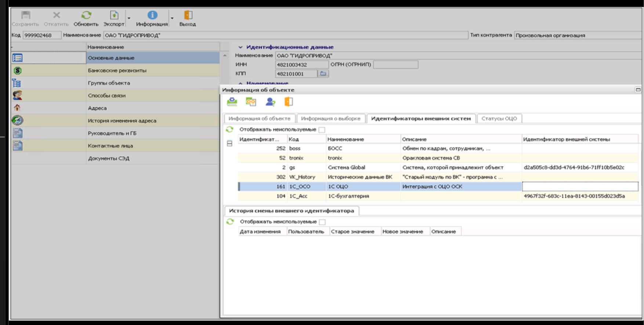This screenshot has width=644, height=325.
Task: Enable Отображать неиспользуемые in history section
Action: click(322, 222)
